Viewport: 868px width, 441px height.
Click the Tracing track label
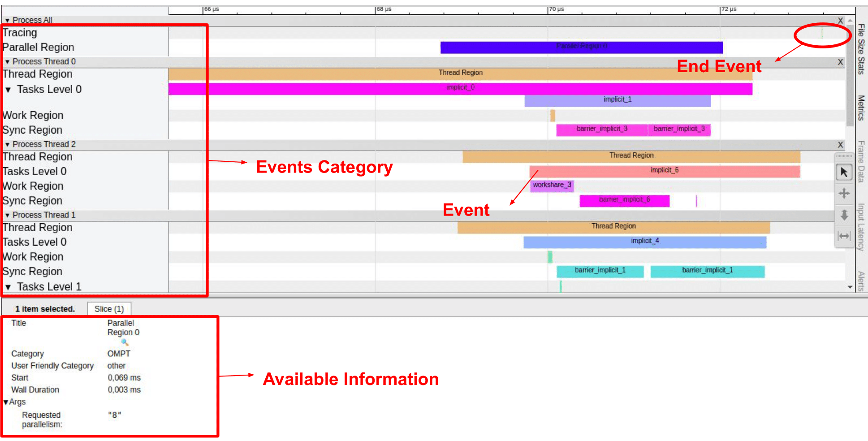click(20, 33)
